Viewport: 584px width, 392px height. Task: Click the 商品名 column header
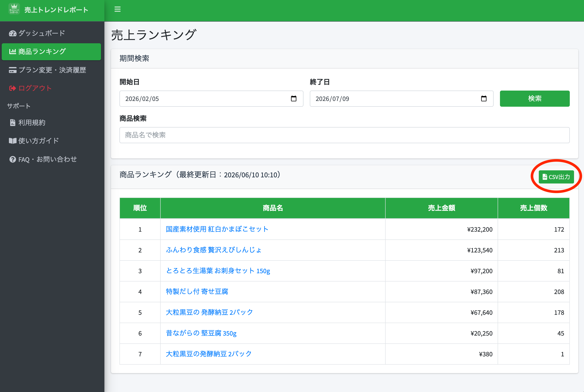coord(273,208)
